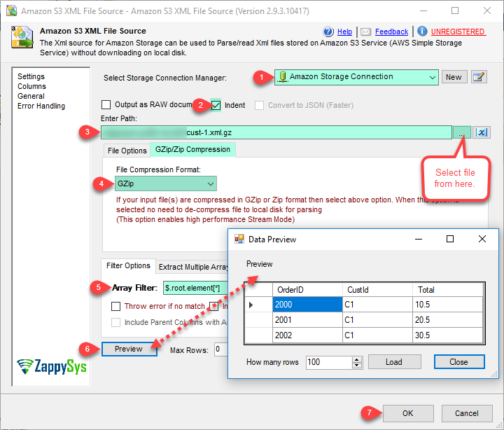Click the Array Filter input field
504x430 pixels.
pyautogui.click(x=195, y=288)
